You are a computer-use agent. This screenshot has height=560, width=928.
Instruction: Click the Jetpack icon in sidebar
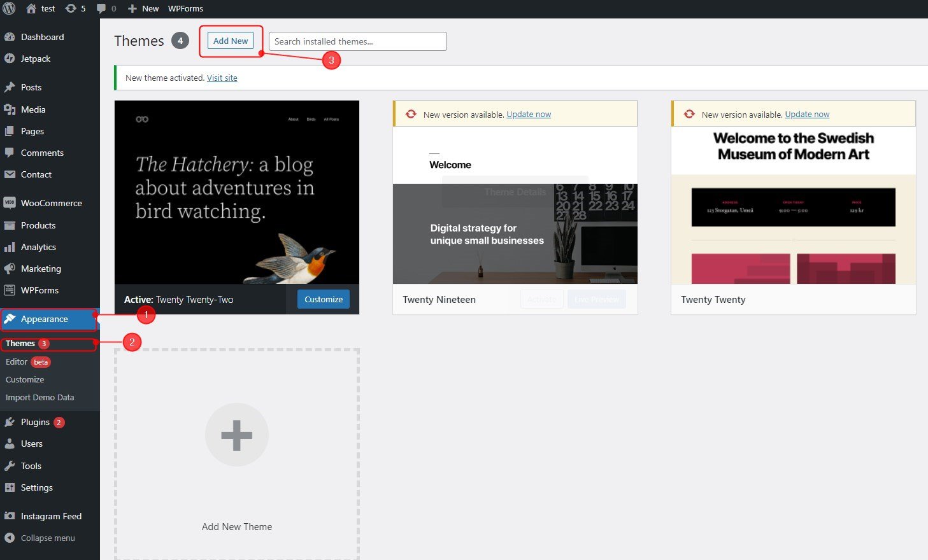click(10, 59)
